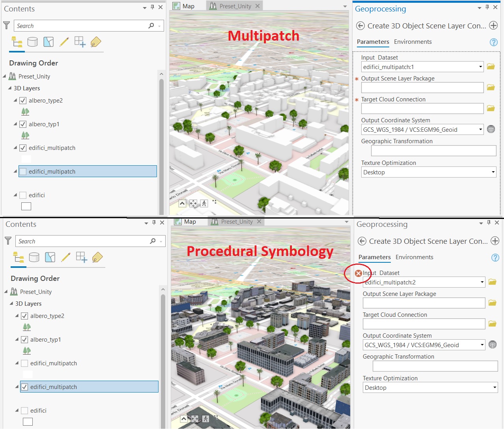Open the pan on-screen navigator control
The image size is (504, 430).
pyautogui.click(x=193, y=203)
